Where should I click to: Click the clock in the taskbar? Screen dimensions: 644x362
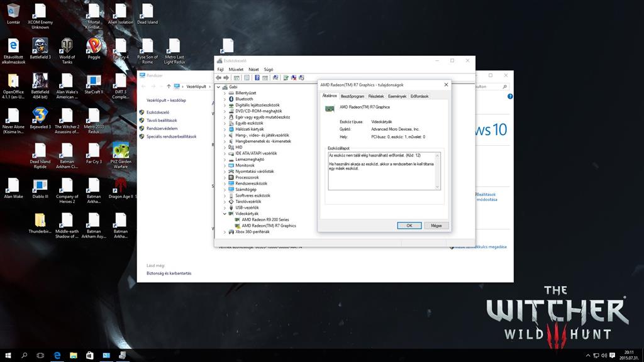point(629,356)
